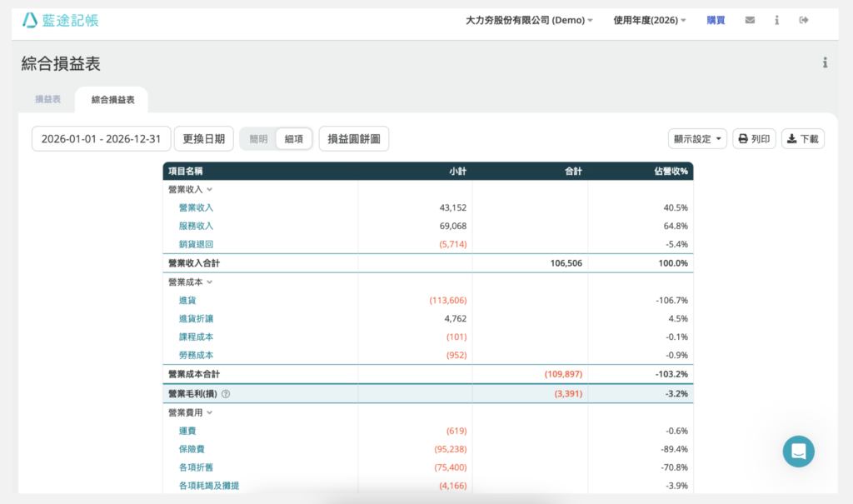Image resolution: width=853 pixels, height=504 pixels.
Task: Click the sign-out icon in header
Action: point(803,20)
